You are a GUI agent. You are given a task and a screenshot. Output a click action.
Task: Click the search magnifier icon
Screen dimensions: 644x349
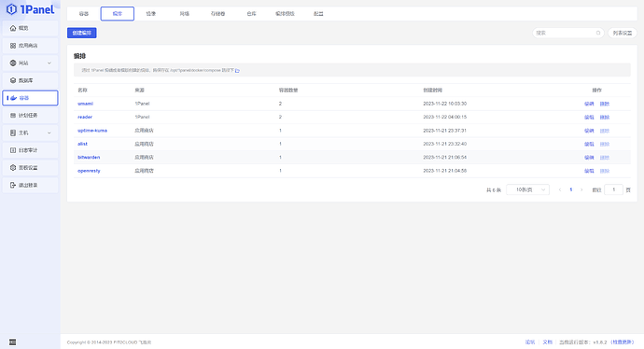click(x=598, y=33)
